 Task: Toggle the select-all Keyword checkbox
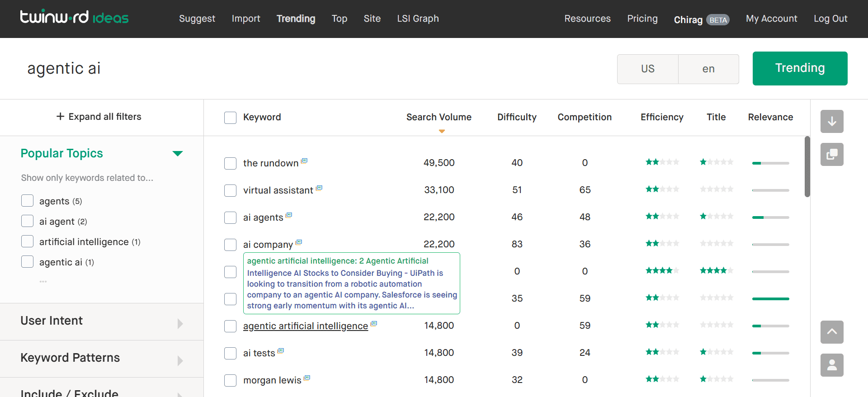230,118
